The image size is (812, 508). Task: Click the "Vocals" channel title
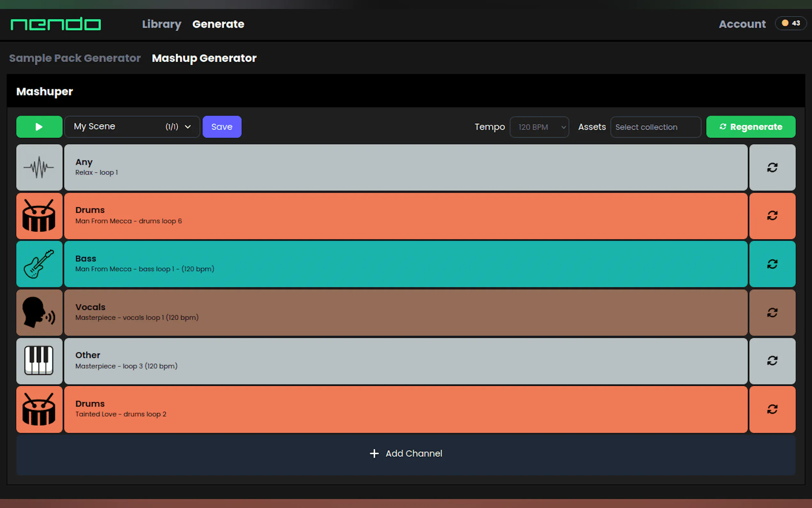tap(90, 307)
